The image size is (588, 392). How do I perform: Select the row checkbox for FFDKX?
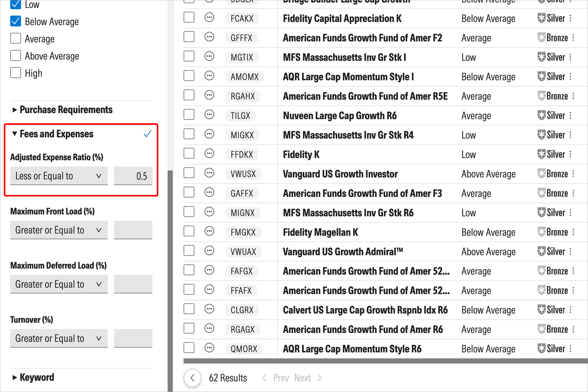(189, 154)
